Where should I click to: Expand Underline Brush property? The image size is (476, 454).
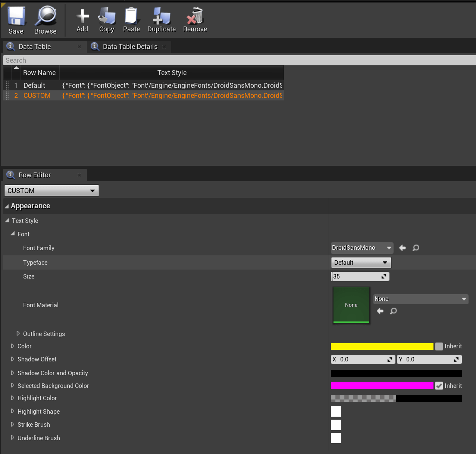pyautogui.click(x=12, y=438)
